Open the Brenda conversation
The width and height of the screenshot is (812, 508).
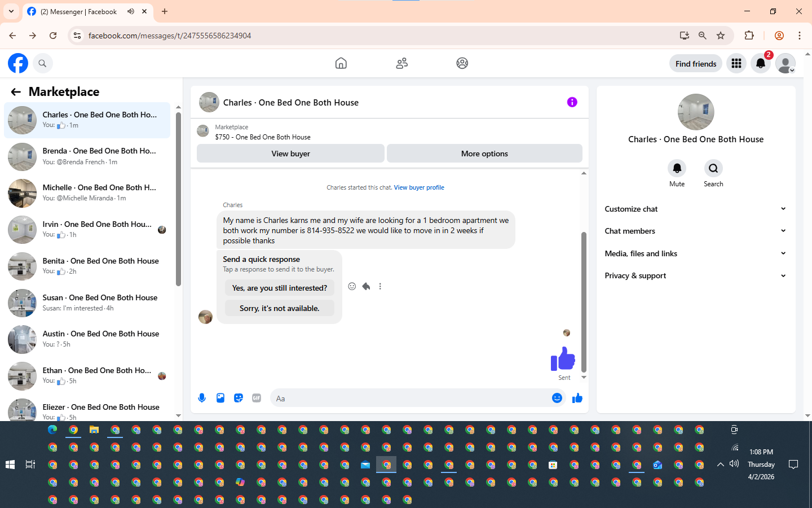point(87,156)
